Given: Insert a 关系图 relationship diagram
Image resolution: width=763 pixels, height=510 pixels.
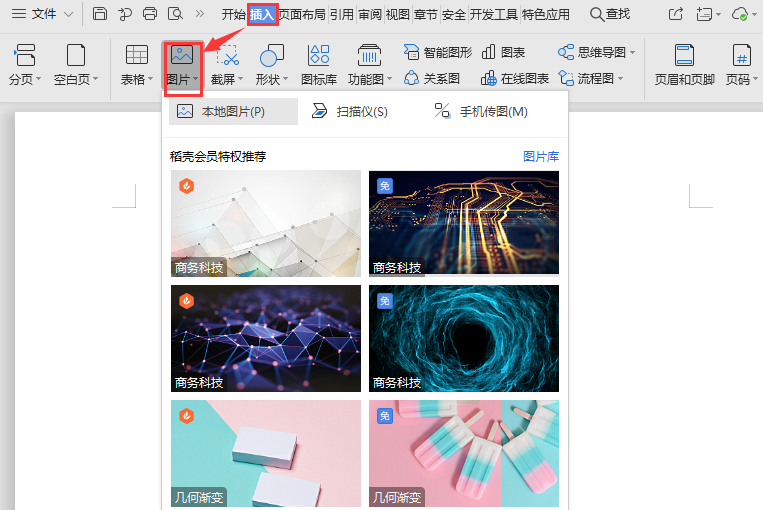Looking at the screenshot, I should 432,78.
